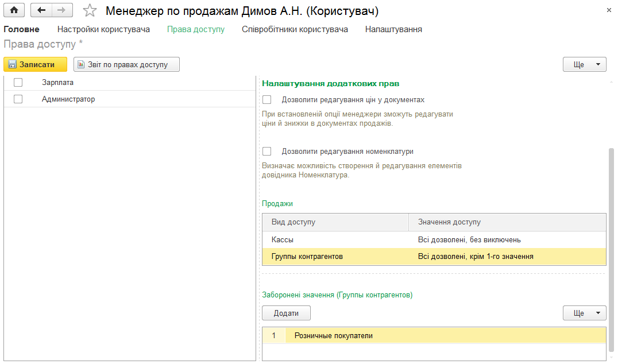Open Звіт по правах доступу report
This screenshot has width=618, height=364.
[x=126, y=64]
